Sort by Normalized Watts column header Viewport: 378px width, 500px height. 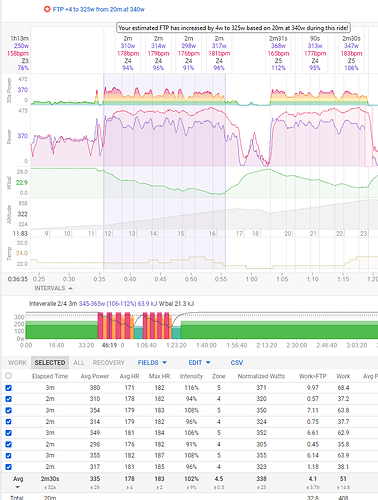pyautogui.click(x=261, y=376)
